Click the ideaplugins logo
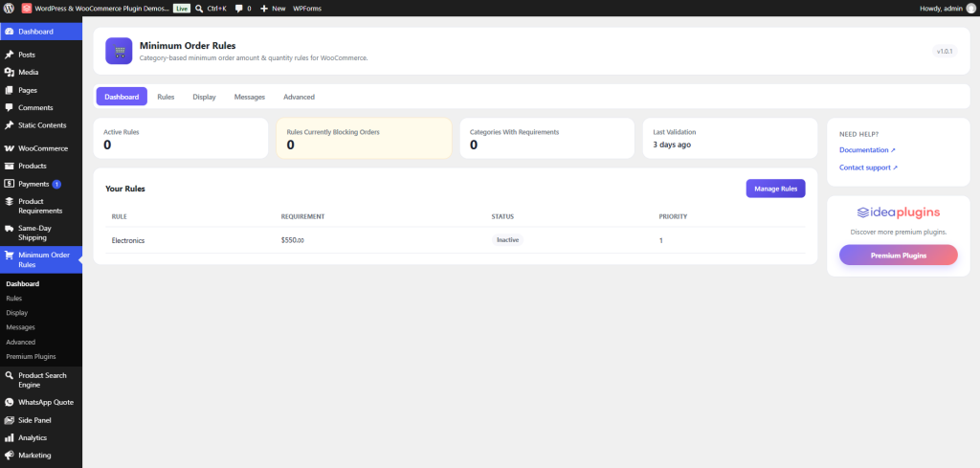 [x=898, y=212]
